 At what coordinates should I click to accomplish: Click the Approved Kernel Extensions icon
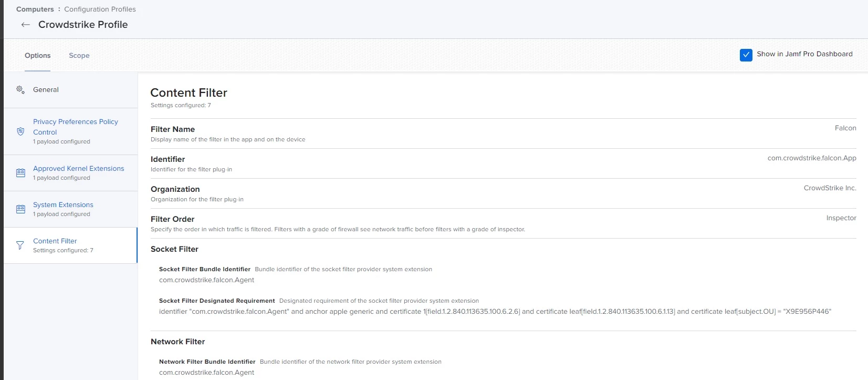pyautogui.click(x=20, y=173)
